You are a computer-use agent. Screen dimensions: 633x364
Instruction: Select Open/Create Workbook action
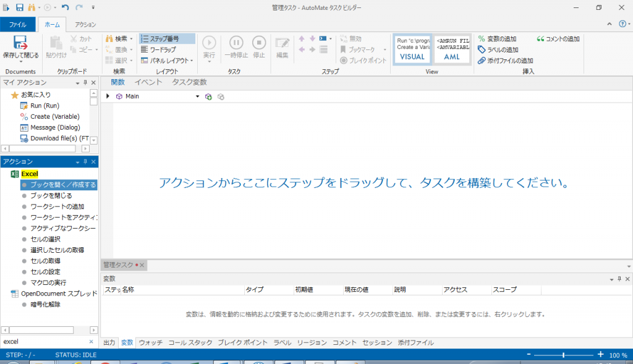click(x=59, y=184)
